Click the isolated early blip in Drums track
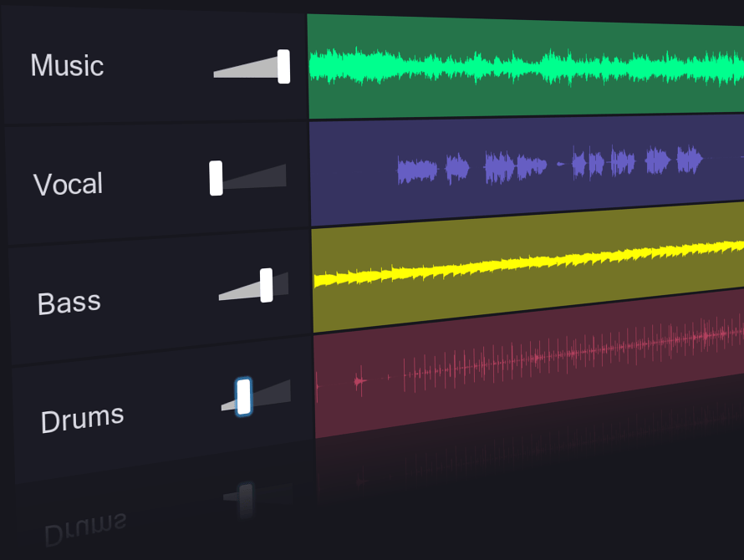 click(359, 382)
